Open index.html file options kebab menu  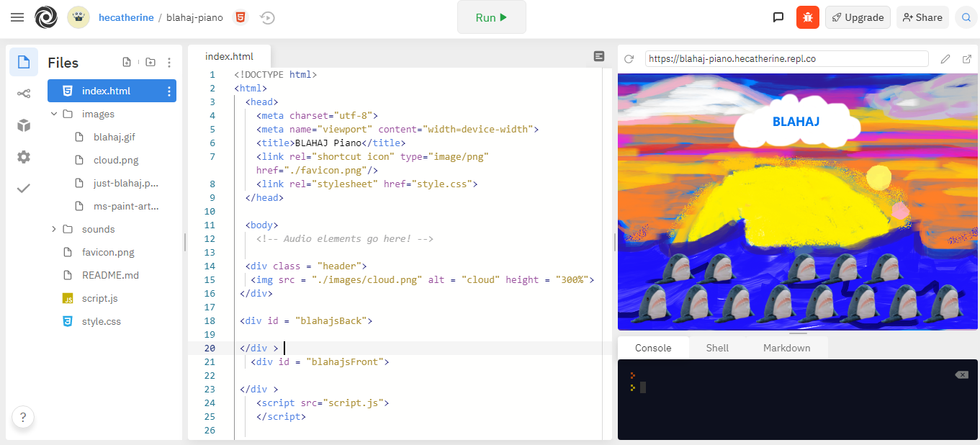[x=169, y=91]
